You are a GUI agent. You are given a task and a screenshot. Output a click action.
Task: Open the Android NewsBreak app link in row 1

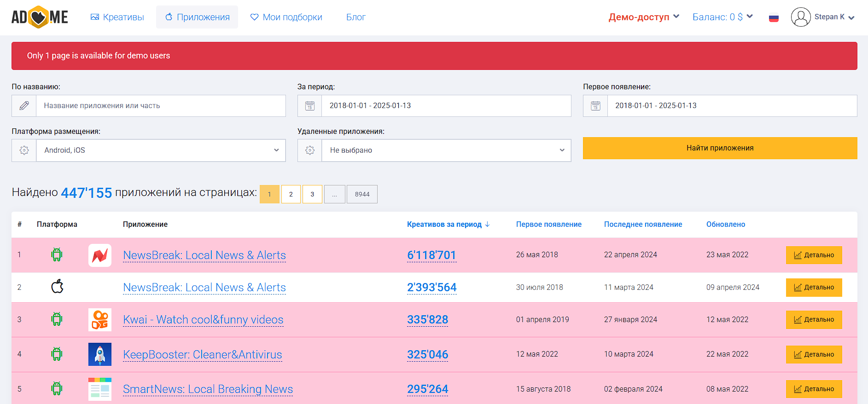(204, 255)
